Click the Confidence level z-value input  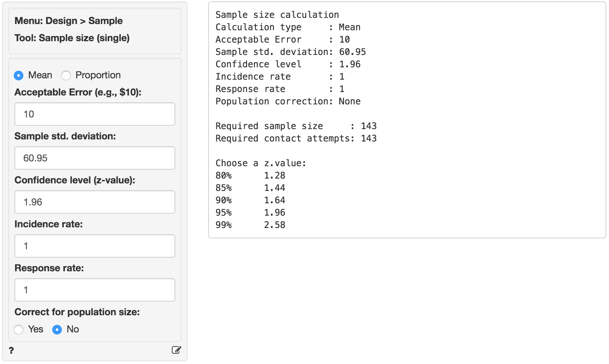coord(95,202)
